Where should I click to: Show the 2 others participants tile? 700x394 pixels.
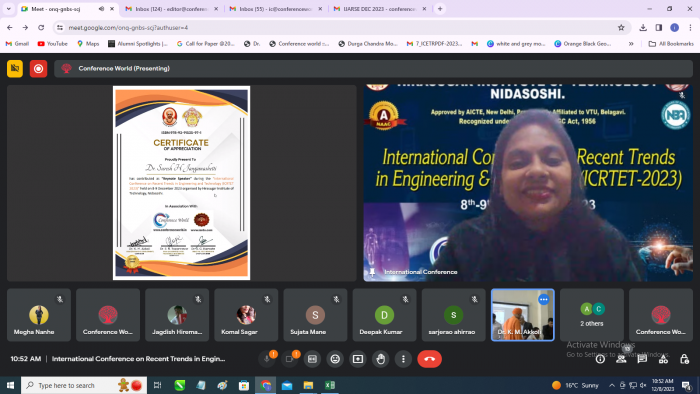coord(592,315)
